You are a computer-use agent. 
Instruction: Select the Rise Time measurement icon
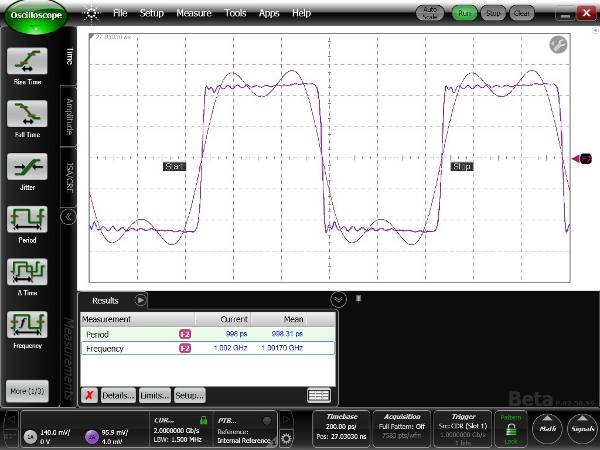pos(27,63)
